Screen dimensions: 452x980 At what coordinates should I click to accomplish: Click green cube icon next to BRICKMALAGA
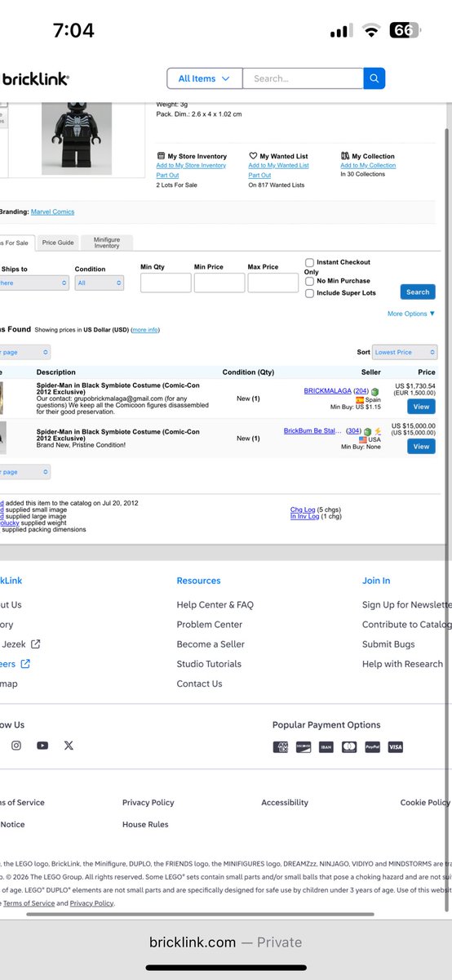(x=375, y=392)
